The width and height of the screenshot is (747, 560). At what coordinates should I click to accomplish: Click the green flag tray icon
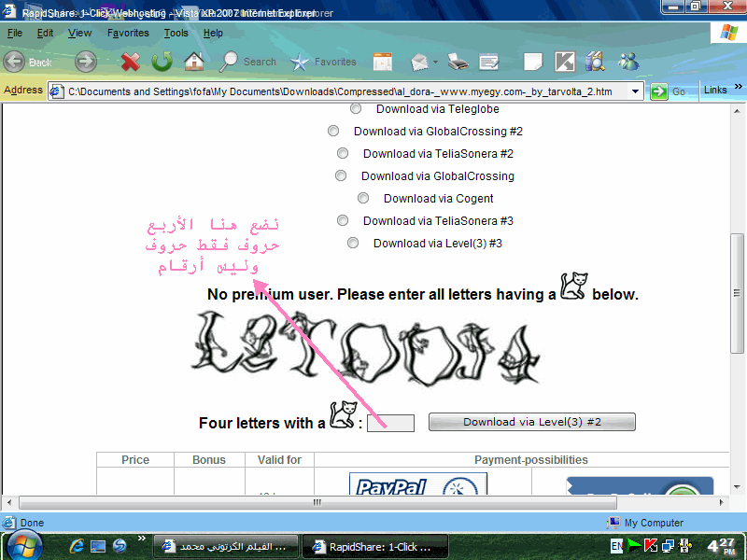point(634,546)
